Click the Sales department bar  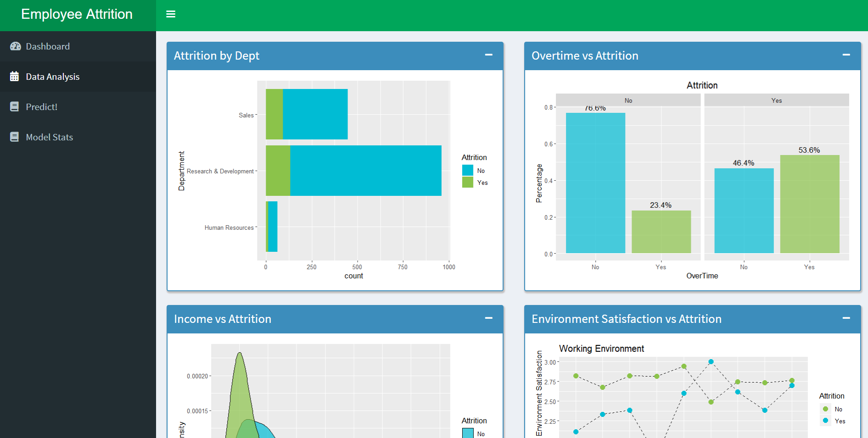point(307,114)
